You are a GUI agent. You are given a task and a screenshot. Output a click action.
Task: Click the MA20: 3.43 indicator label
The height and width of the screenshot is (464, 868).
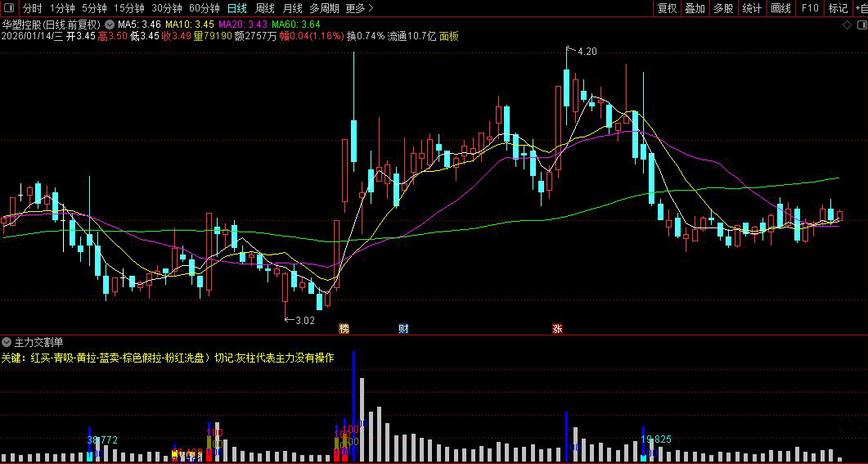click(x=243, y=25)
